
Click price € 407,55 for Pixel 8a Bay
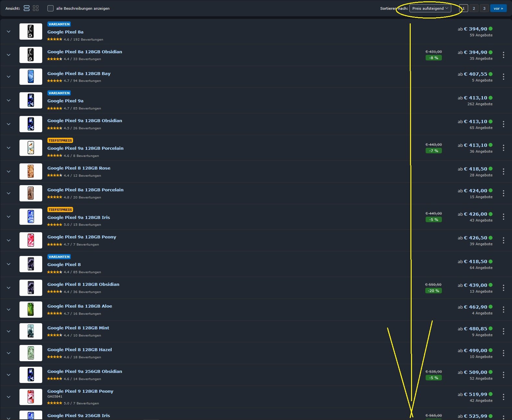pos(475,74)
